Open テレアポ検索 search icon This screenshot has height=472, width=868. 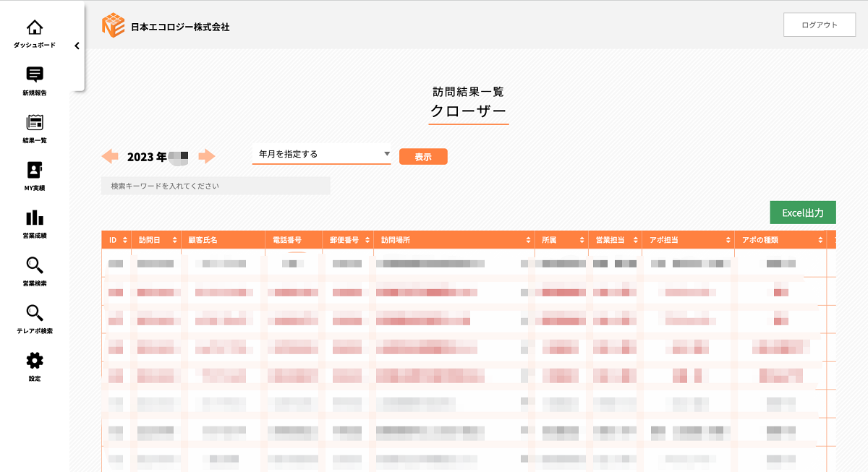click(x=35, y=313)
